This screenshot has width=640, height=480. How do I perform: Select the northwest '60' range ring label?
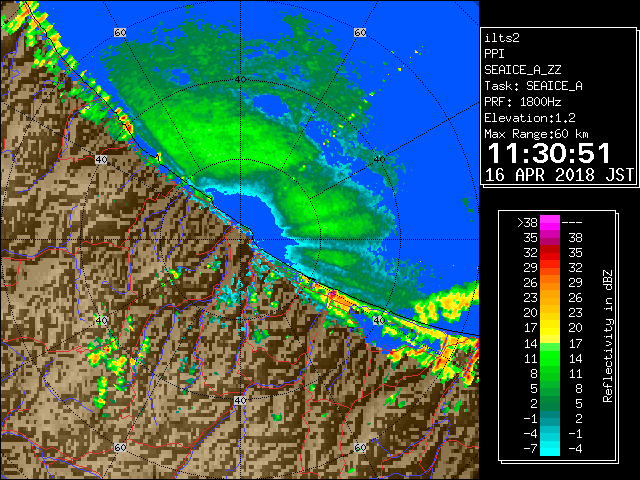coord(120,32)
